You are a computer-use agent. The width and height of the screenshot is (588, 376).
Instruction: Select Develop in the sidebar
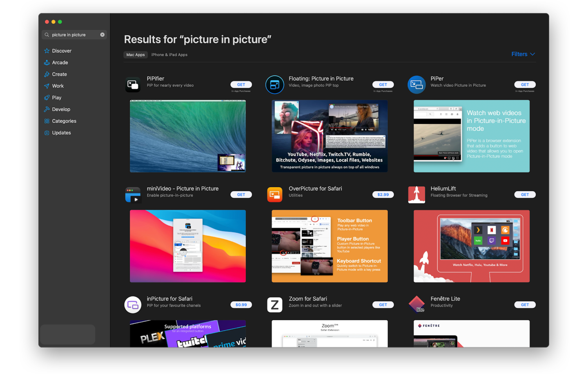pos(61,109)
